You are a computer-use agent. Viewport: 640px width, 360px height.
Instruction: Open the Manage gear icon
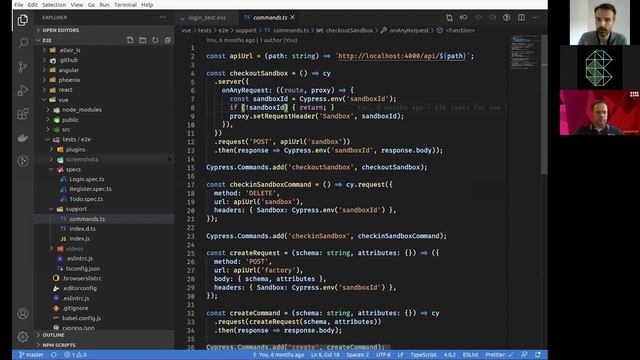[23, 337]
